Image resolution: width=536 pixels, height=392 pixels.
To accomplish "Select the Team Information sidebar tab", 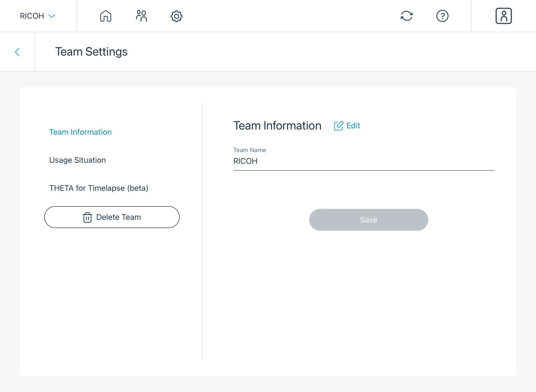I will coord(80,132).
